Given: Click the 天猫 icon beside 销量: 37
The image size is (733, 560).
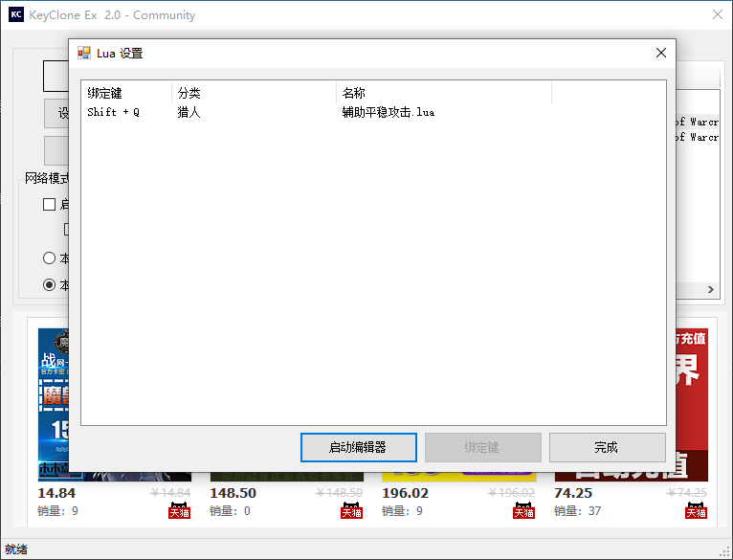Looking at the screenshot, I should click(x=696, y=510).
